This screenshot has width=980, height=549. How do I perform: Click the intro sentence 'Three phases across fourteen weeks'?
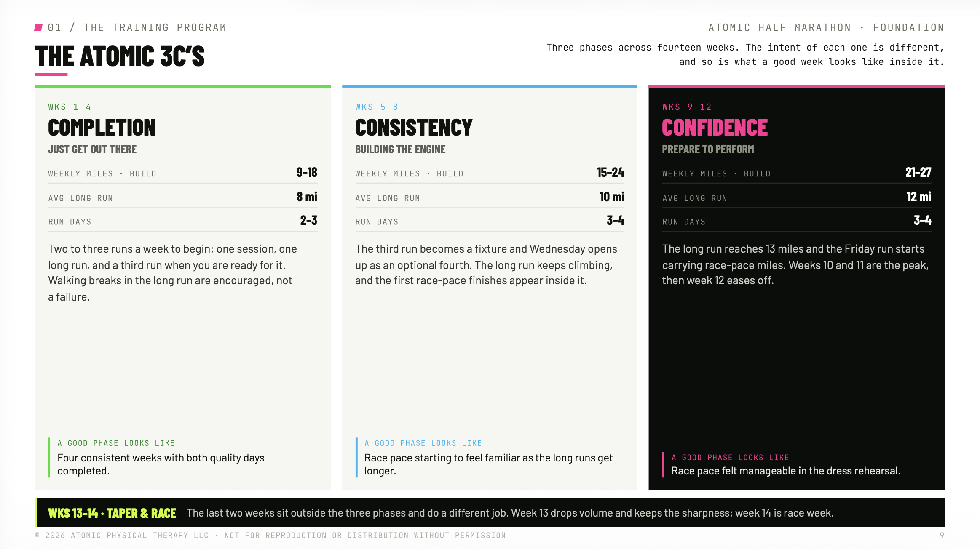[745, 55]
